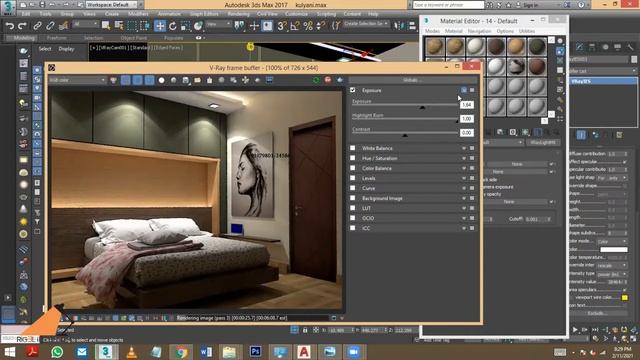Click the Rectangular Selection Region icon
Image resolution: width=640 pixels, height=360 pixels.
point(131,26)
